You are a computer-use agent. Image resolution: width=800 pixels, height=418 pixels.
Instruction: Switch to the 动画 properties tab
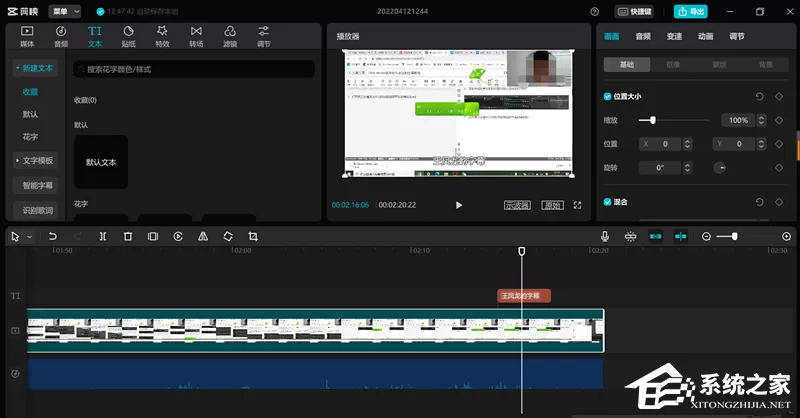pos(706,36)
